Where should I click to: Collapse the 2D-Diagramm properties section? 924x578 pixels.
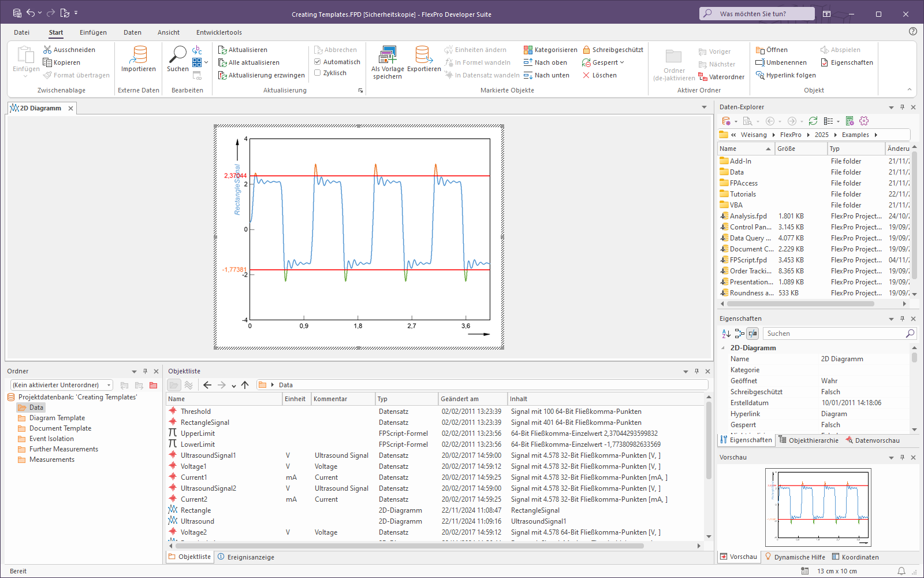[x=723, y=348]
